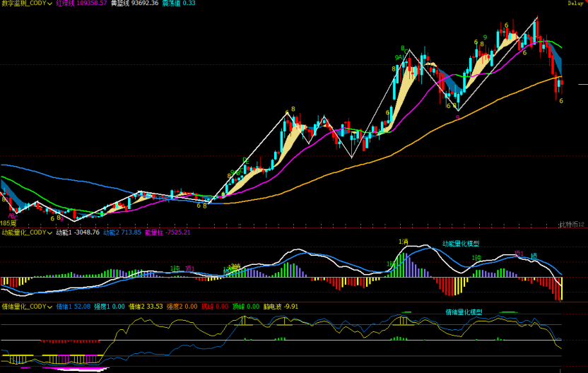Open the 数字监测_CODY indicator dropdown

pos(49,4)
